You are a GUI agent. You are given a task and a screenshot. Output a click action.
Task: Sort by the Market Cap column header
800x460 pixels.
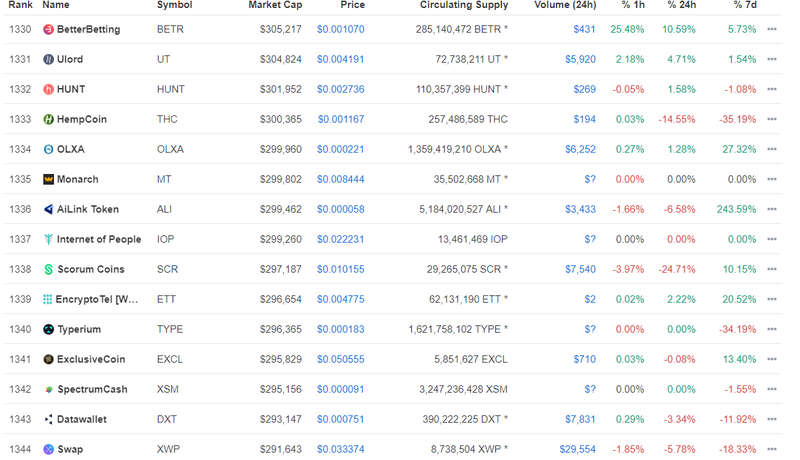point(275,5)
